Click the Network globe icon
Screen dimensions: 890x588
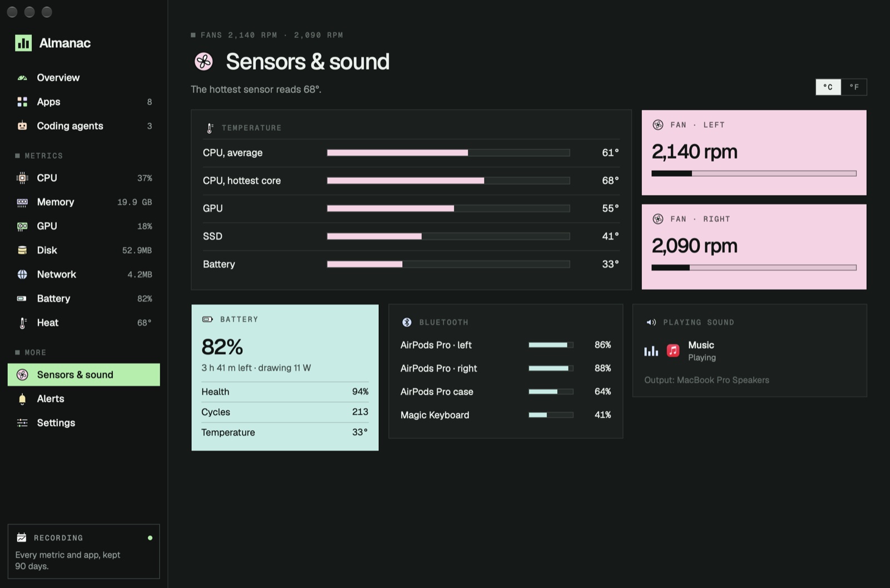click(x=22, y=274)
